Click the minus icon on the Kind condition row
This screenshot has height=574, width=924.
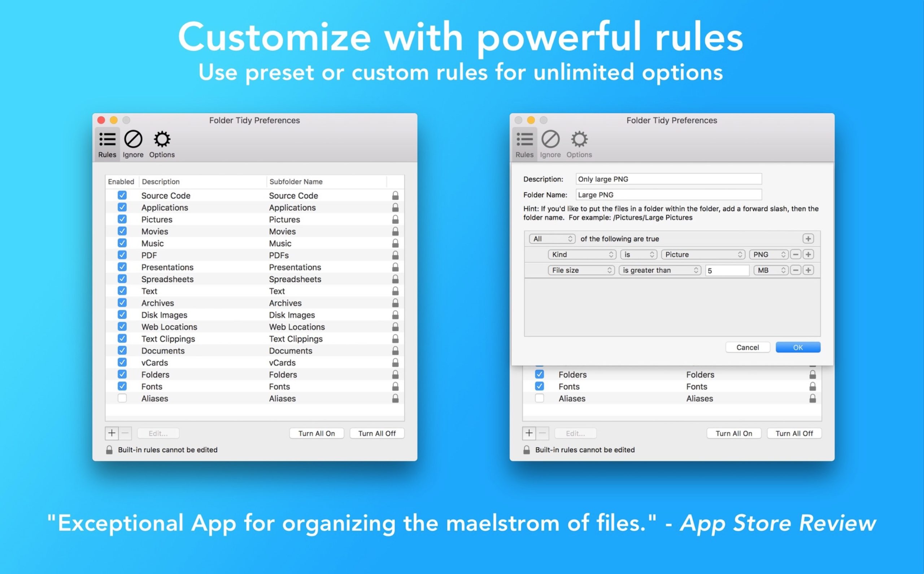796,254
